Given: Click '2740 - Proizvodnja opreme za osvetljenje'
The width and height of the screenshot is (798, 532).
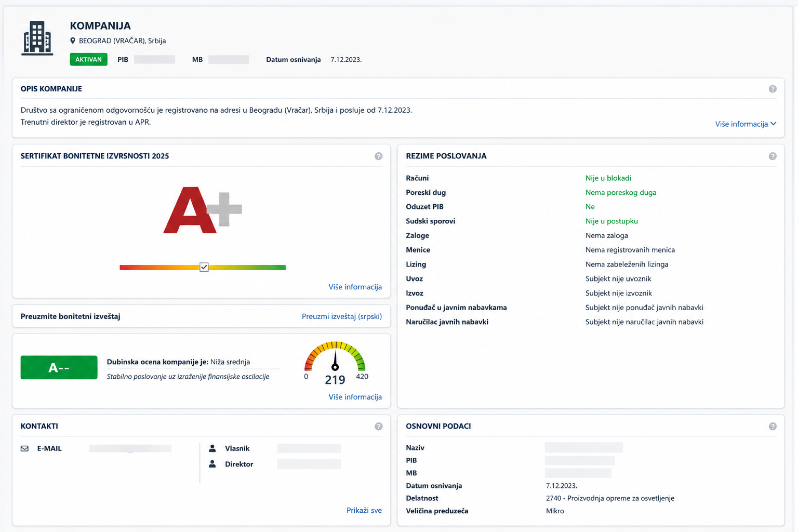Looking at the screenshot, I should (x=610, y=498).
